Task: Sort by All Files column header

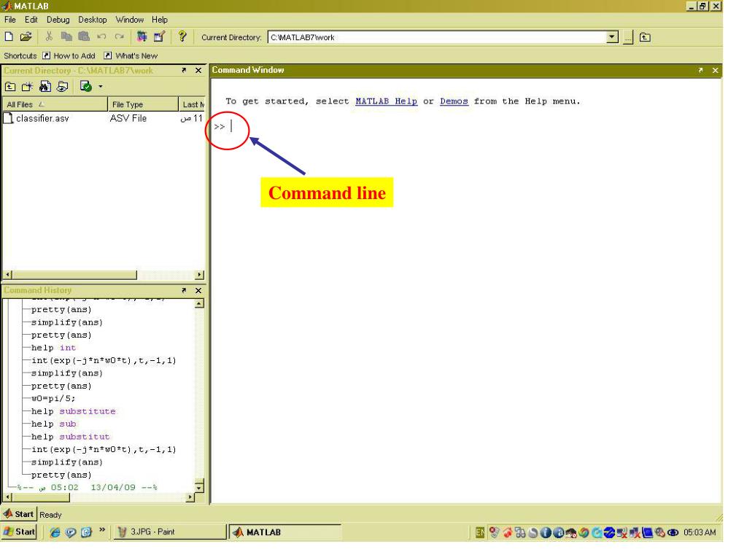Action: [x=55, y=104]
